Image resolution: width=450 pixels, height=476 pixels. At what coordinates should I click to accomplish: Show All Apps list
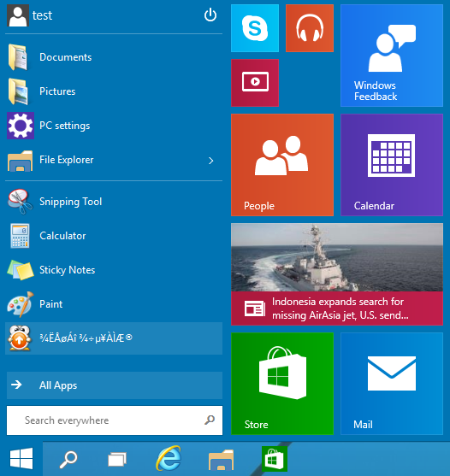(x=115, y=385)
